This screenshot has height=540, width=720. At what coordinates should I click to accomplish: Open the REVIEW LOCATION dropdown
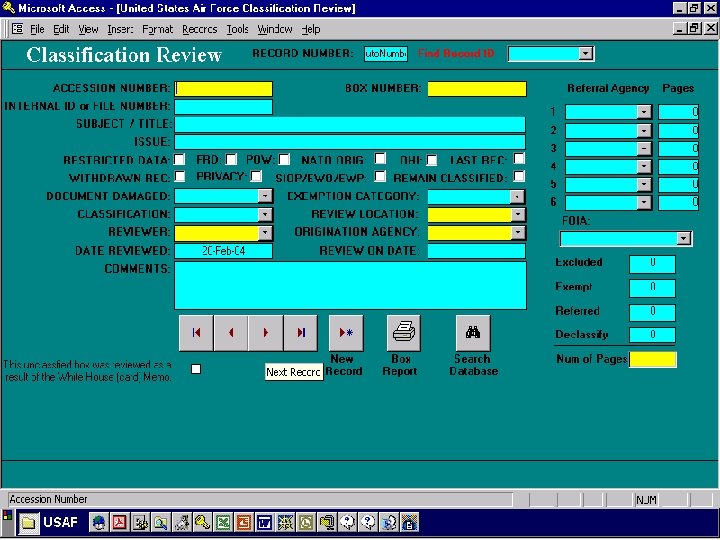point(518,214)
